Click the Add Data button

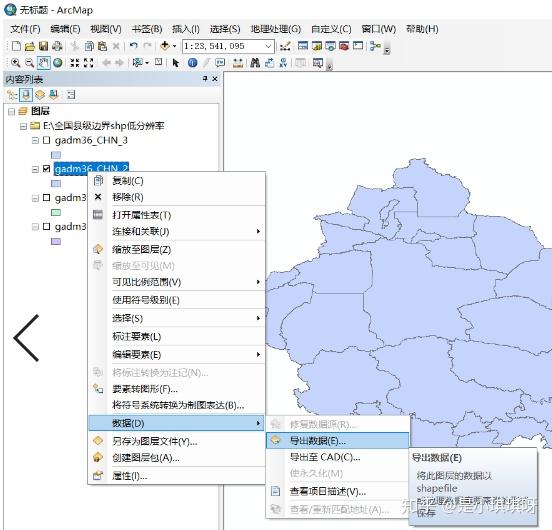pyautogui.click(x=164, y=46)
